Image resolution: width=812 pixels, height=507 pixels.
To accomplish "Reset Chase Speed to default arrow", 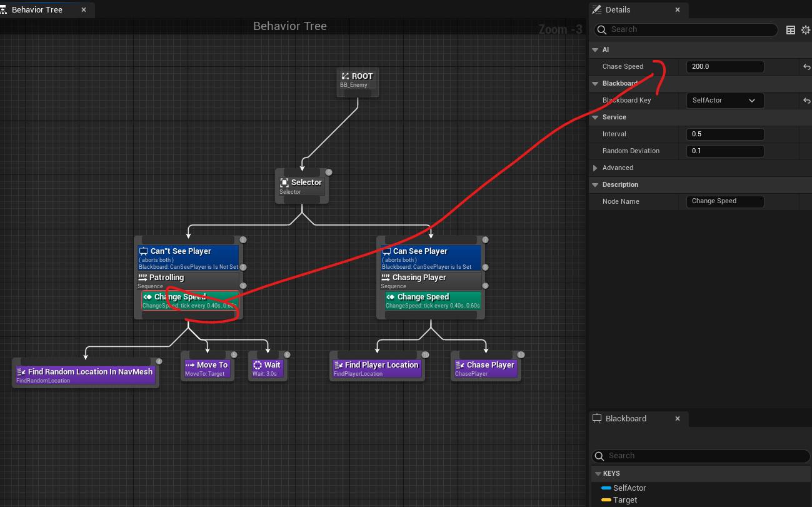I will tap(806, 67).
